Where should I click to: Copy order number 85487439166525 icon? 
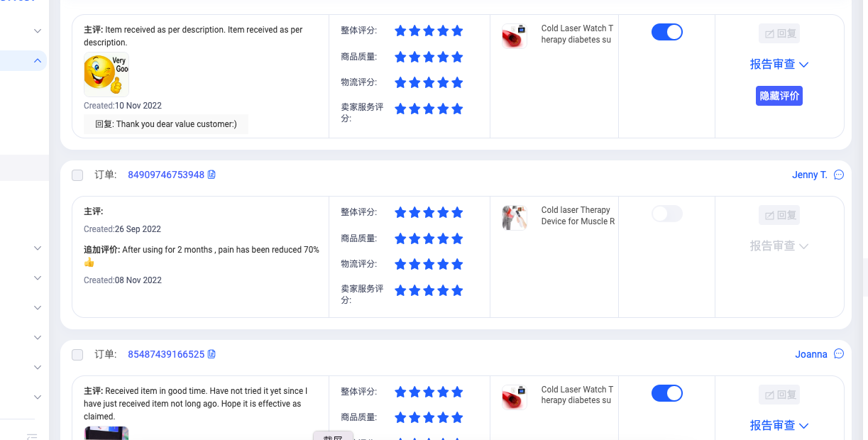[211, 354]
